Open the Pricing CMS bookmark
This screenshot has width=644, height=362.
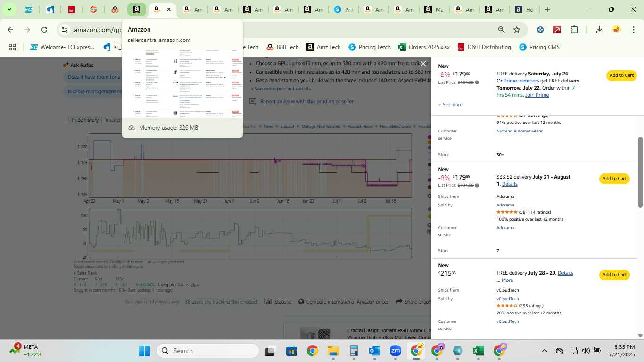[539, 47]
